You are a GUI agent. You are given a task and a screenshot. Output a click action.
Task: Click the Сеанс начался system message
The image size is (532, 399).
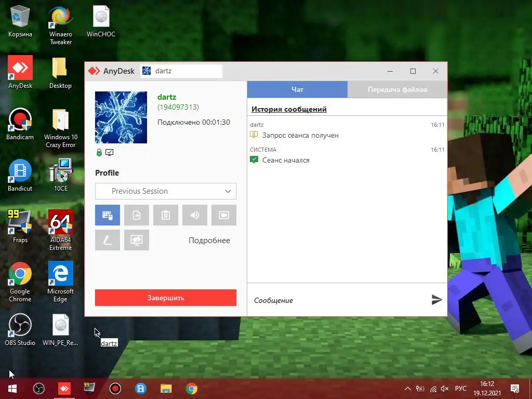pyautogui.click(x=286, y=160)
